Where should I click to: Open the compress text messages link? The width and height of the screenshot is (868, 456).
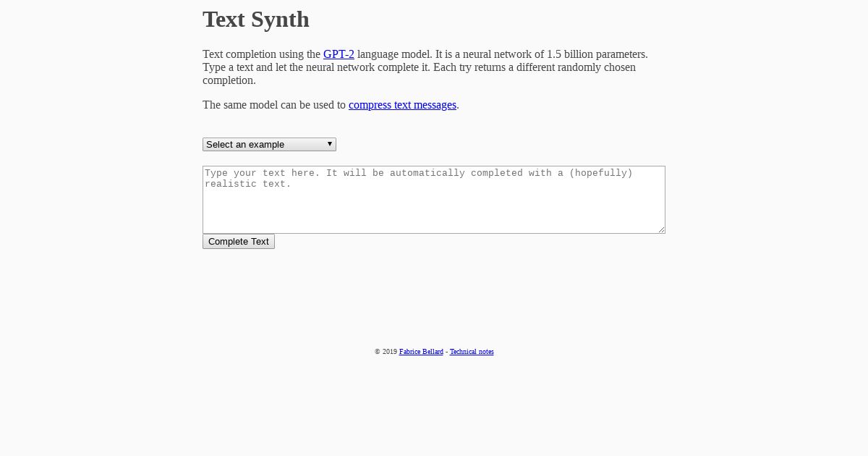(x=402, y=105)
